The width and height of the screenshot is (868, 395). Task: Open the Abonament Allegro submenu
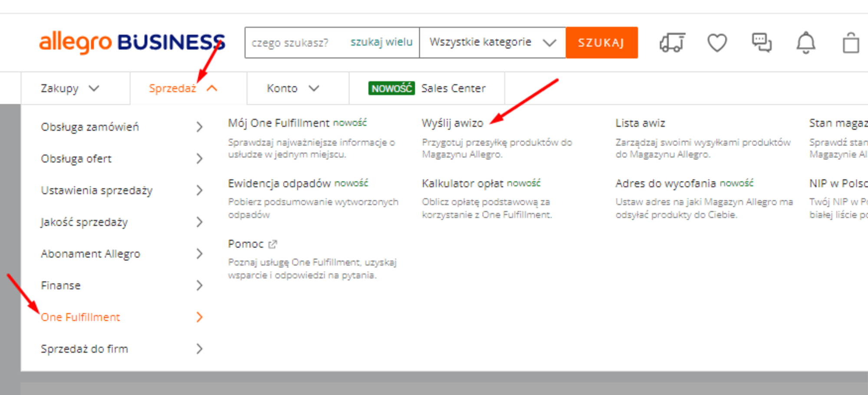pos(122,253)
